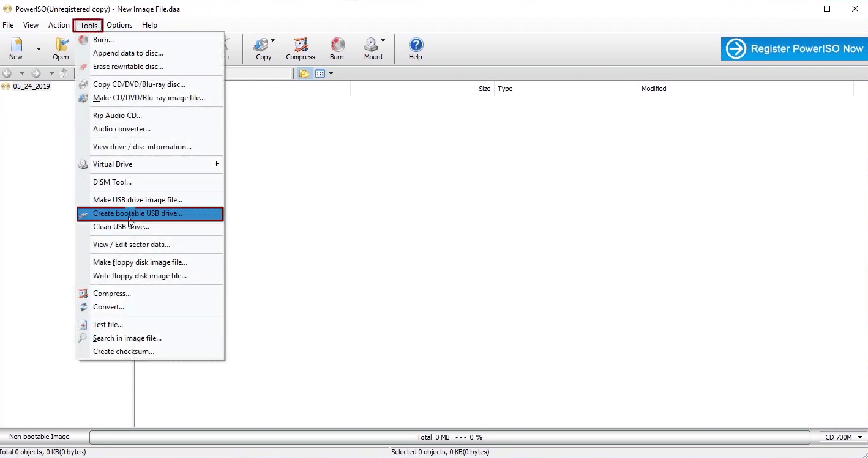The width and height of the screenshot is (868, 458).
Task: Toggle the folder tree view icon
Action: click(x=304, y=73)
